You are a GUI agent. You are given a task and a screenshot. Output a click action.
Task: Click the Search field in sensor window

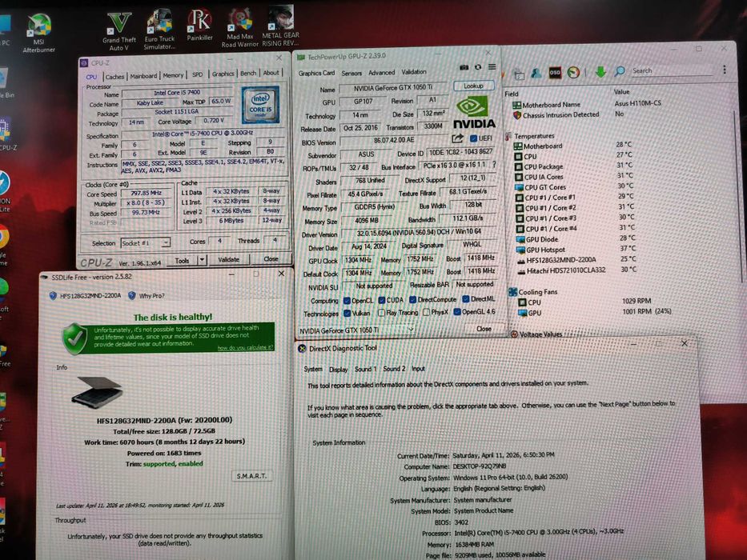671,70
